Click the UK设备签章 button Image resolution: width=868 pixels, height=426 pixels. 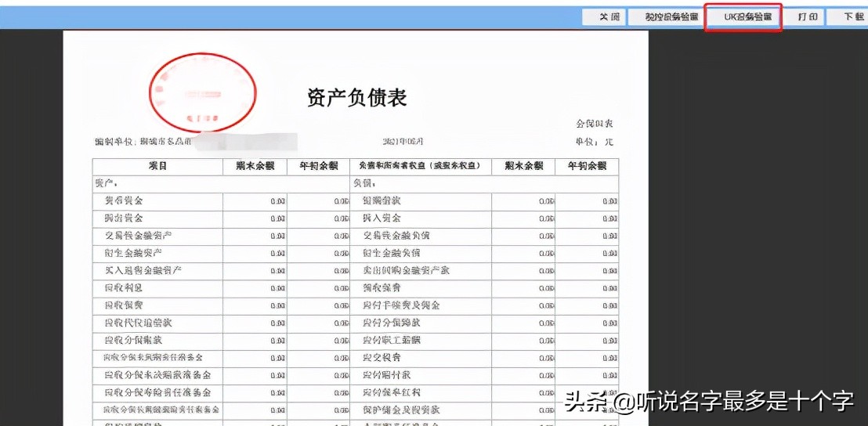pyautogui.click(x=743, y=17)
